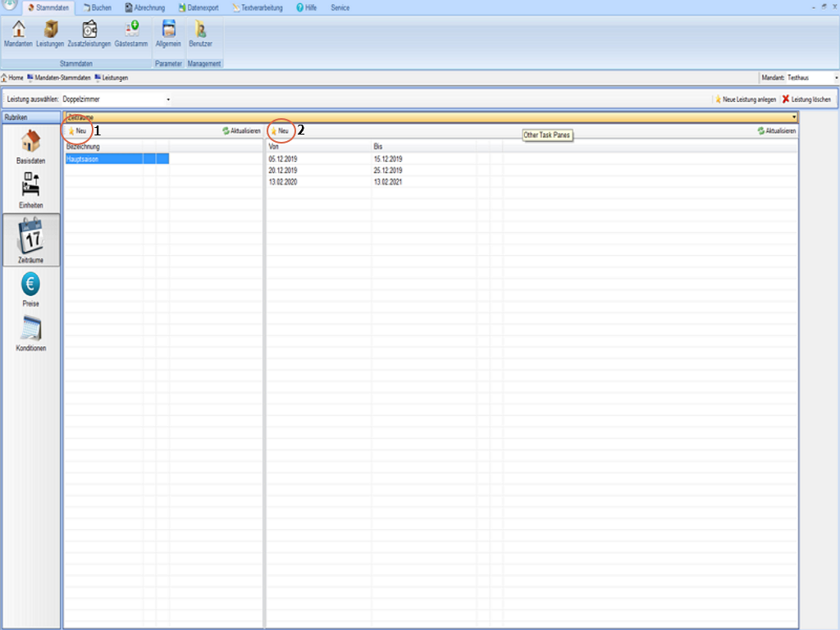Open the Abrechnung tab
The image size is (840, 630).
coord(144,7)
